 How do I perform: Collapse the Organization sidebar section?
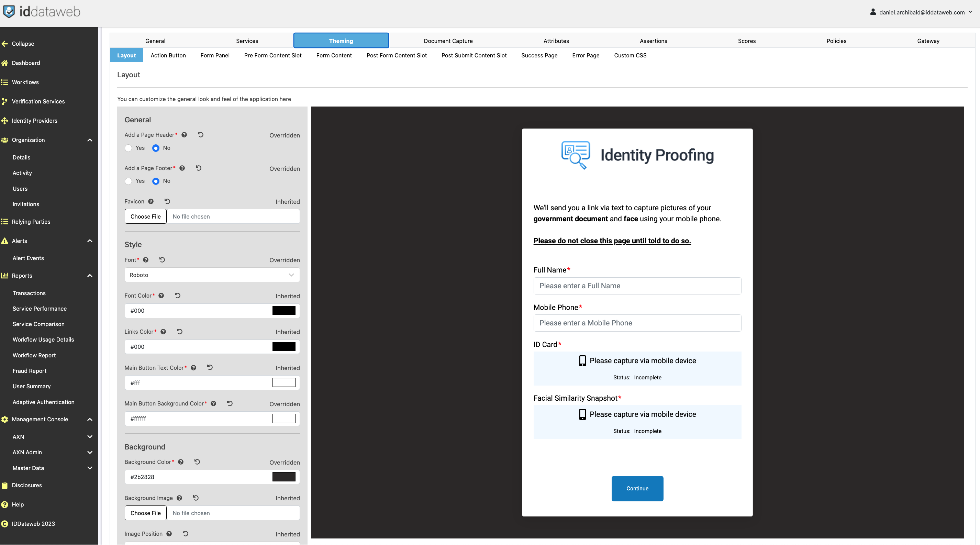pos(90,140)
